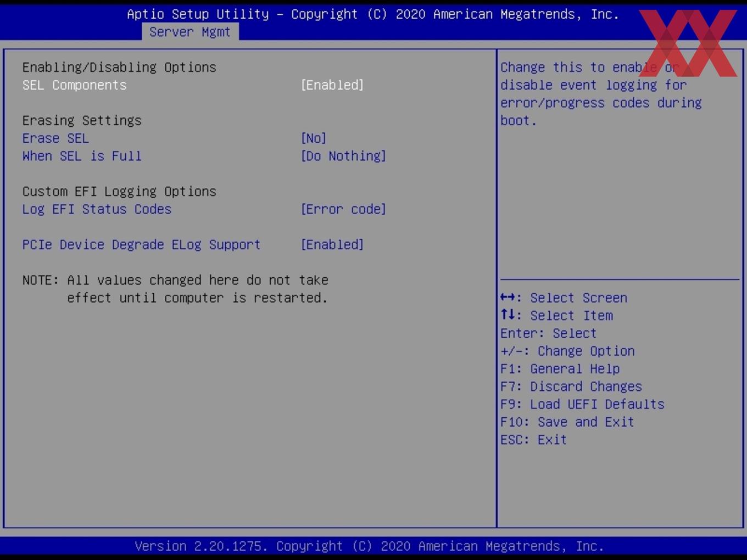This screenshot has width=747, height=560.
Task: Open the [Error code] value
Action: pos(343,209)
